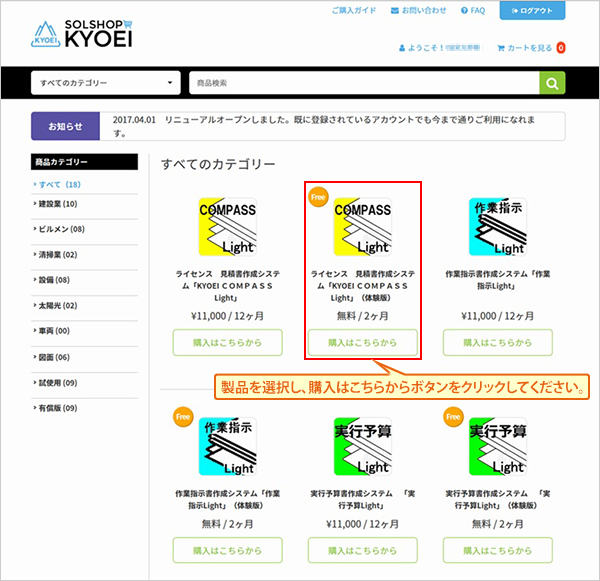Click the お知らせ label
Screen dimensions: 600x581
tap(65, 126)
